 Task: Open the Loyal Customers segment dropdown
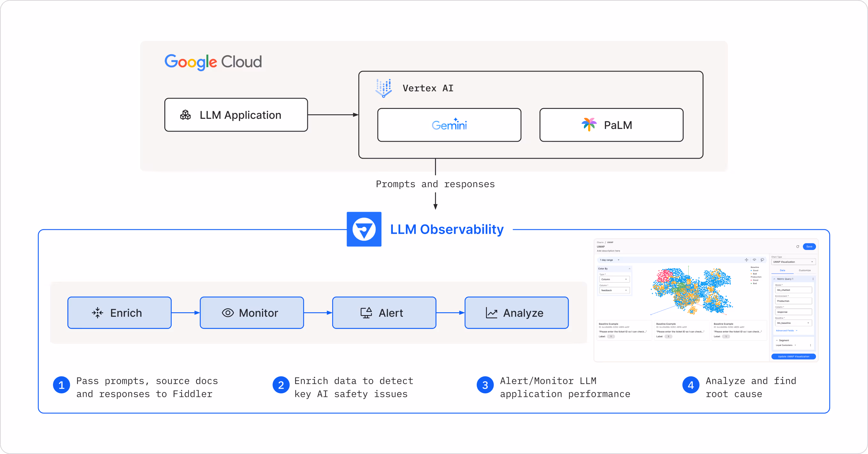(x=786, y=345)
